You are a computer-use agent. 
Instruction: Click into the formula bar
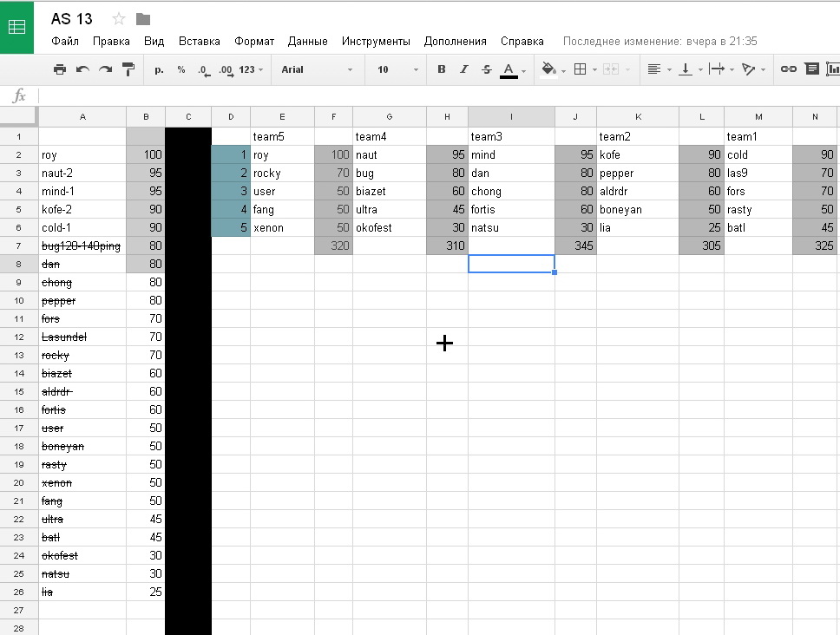438,95
